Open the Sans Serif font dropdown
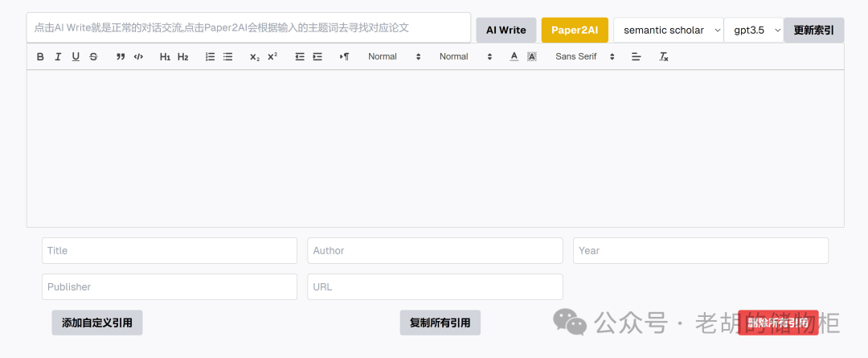868x358 pixels. point(584,56)
